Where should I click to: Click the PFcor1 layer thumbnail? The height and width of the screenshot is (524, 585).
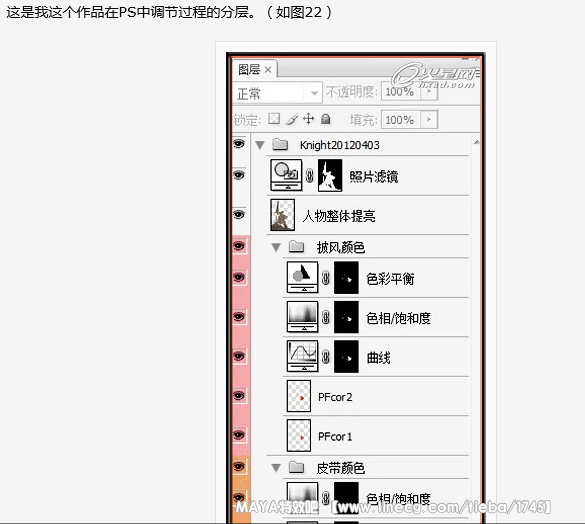299,436
